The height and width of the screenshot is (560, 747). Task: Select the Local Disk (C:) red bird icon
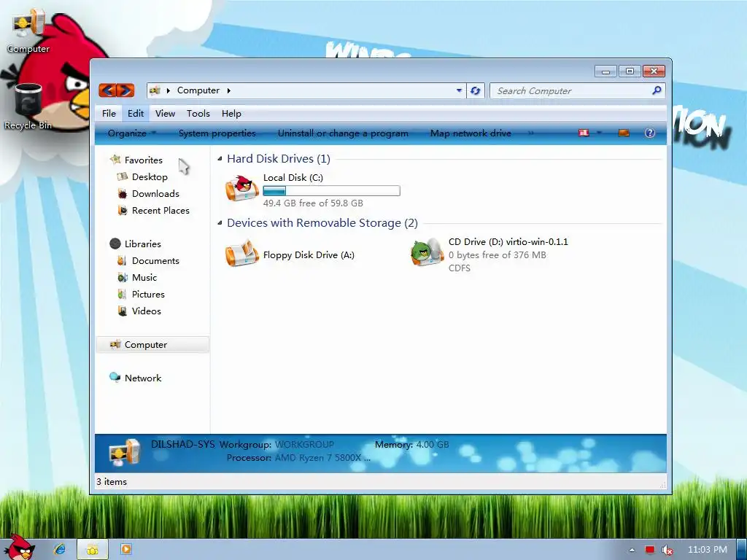(x=242, y=188)
